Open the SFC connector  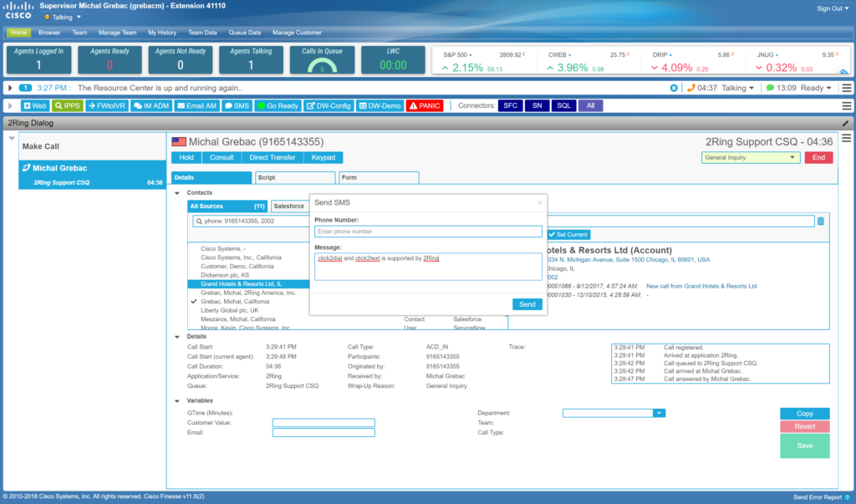[x=510, y=105]
